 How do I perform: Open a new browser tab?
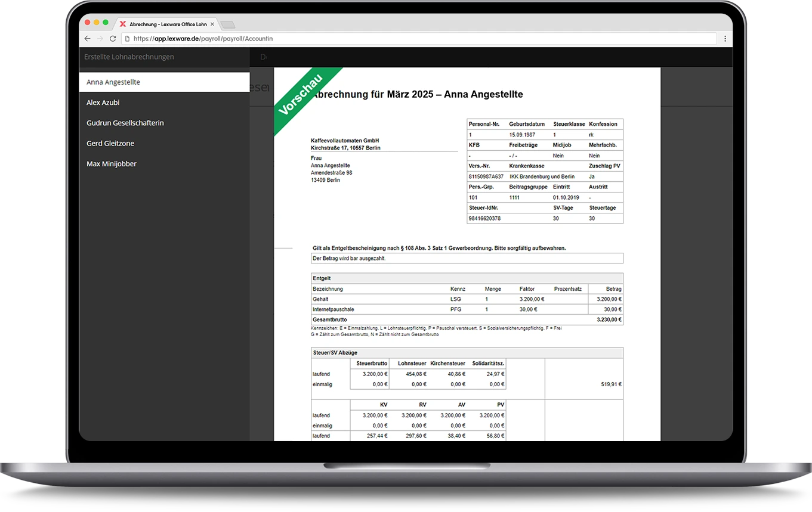[x=227, y=24]
